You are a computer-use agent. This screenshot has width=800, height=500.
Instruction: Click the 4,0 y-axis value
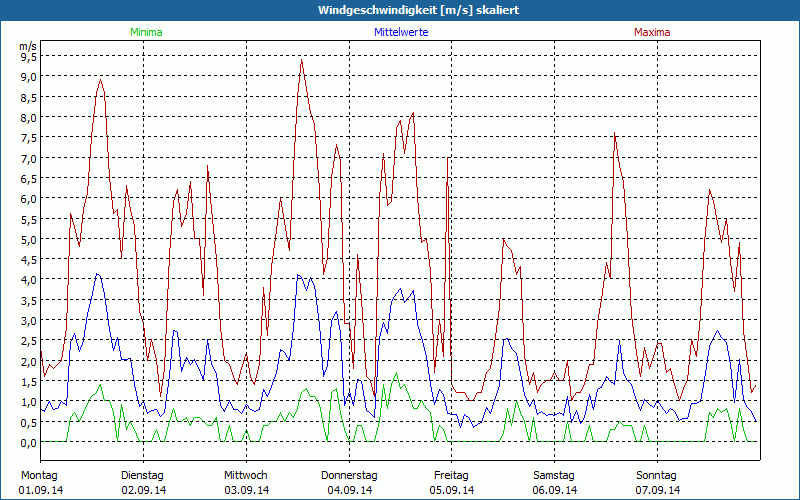tap(29, 280)
